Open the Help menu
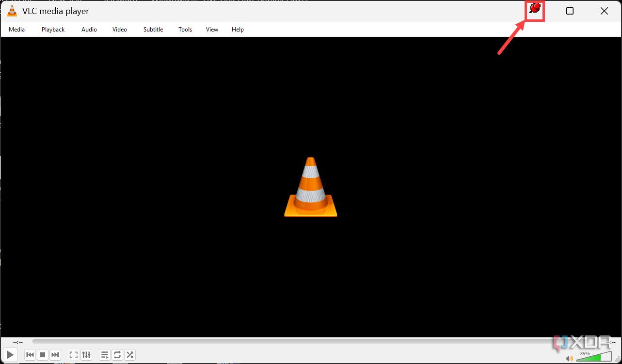The height and width of the screenshot is (364, 622). click(x=238, y=30)
